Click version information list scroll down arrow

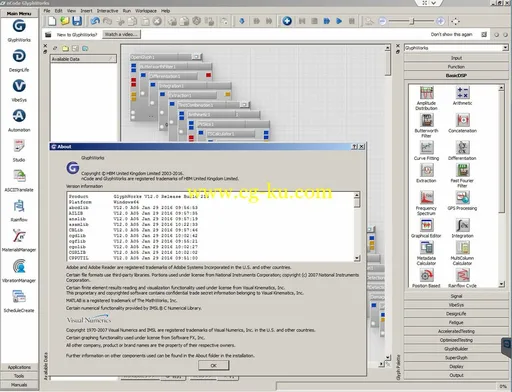click(x=357, y=258)
